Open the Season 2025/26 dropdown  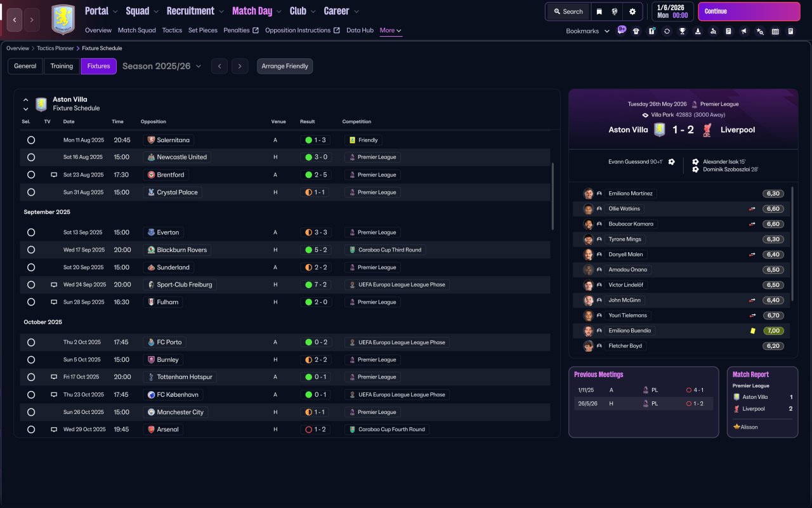162,66
